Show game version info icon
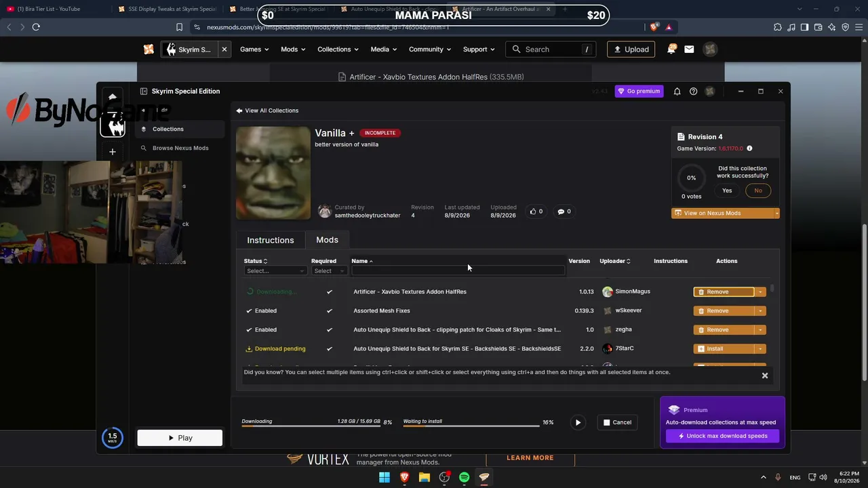The width and height of the screenshot is (868, 488). [x=749, y=148]
